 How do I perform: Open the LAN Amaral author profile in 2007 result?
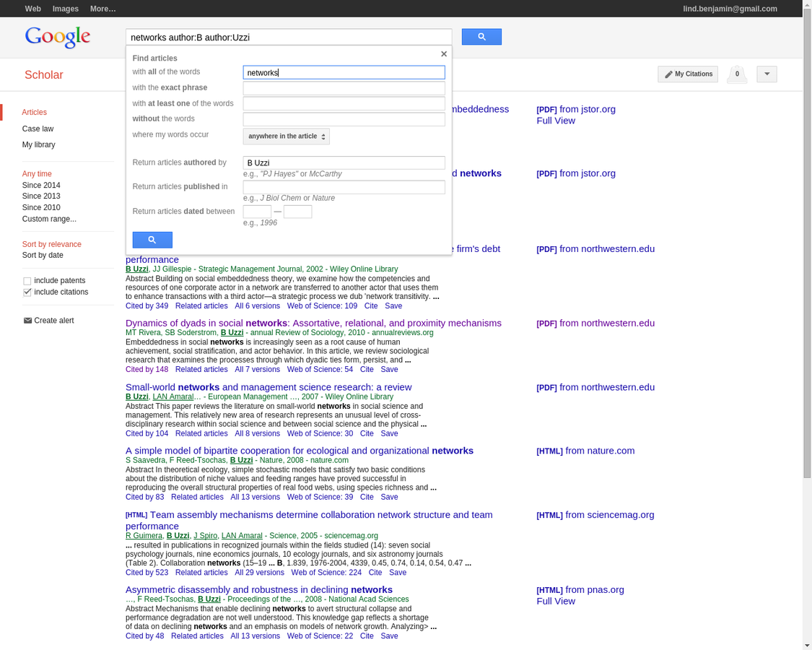(173, 396)
